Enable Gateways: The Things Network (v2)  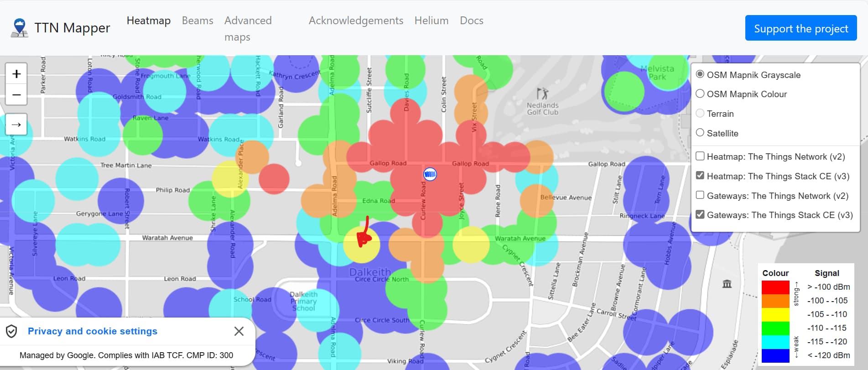pyautogui.click(x=700, y=195)
